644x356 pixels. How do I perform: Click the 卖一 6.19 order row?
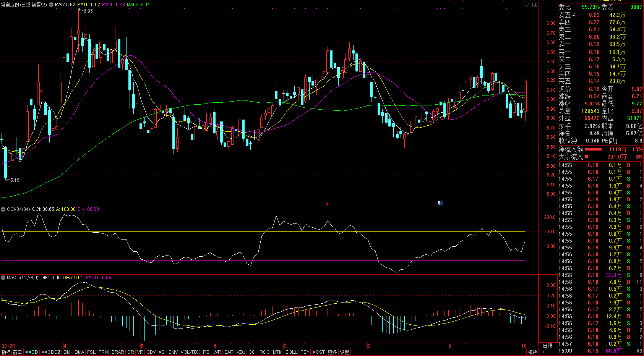pos(600,44)
